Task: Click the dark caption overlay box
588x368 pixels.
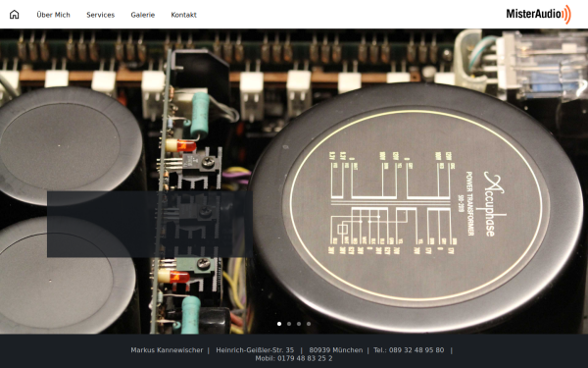Action: click(150, 224)
